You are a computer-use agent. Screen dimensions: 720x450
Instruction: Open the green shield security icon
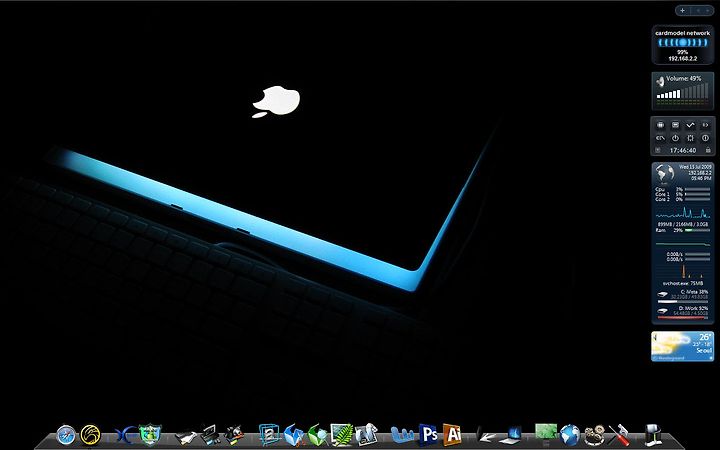pos(150,434)
